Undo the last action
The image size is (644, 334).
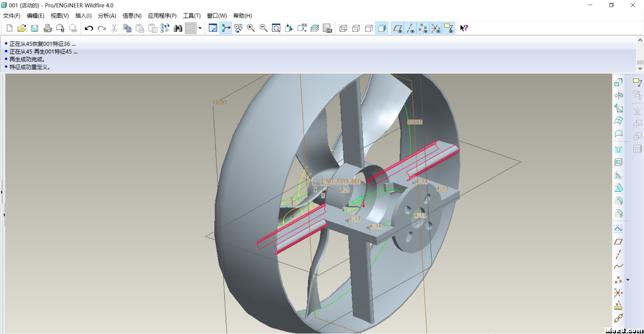coord(89,28)
